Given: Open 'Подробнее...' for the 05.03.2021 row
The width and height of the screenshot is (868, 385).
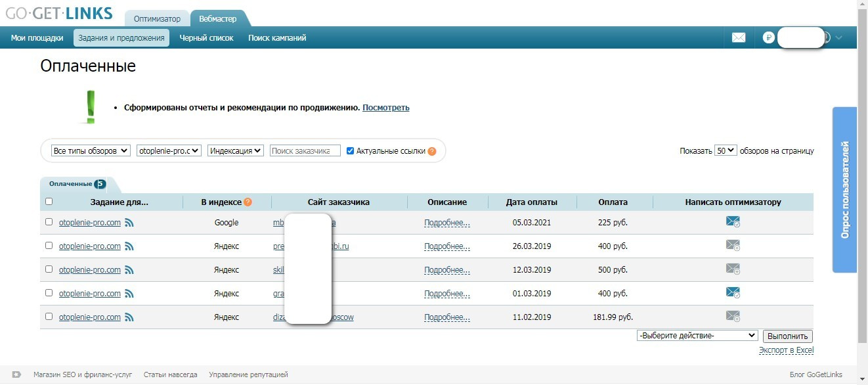Looking at the screenshot, I should click(x=447, y=223).
